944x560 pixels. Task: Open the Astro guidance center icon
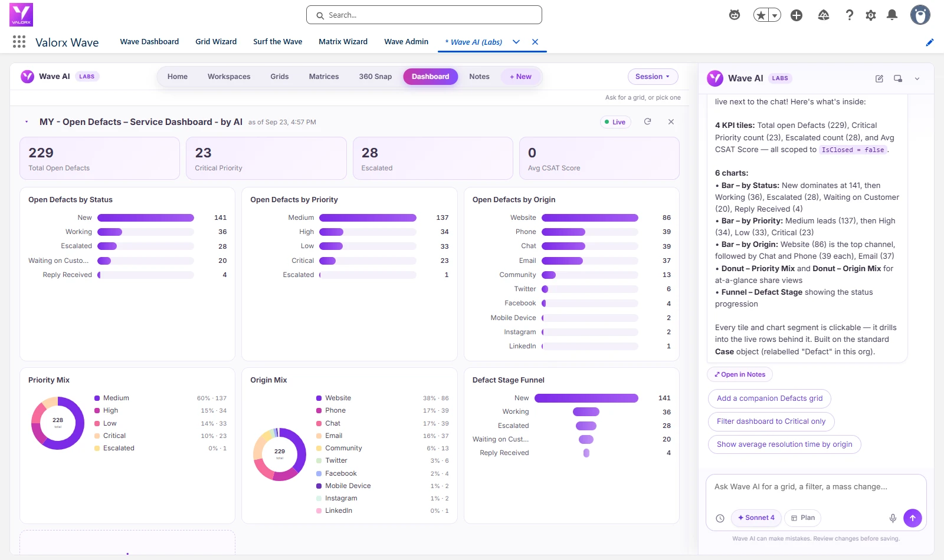click(735, 15)
